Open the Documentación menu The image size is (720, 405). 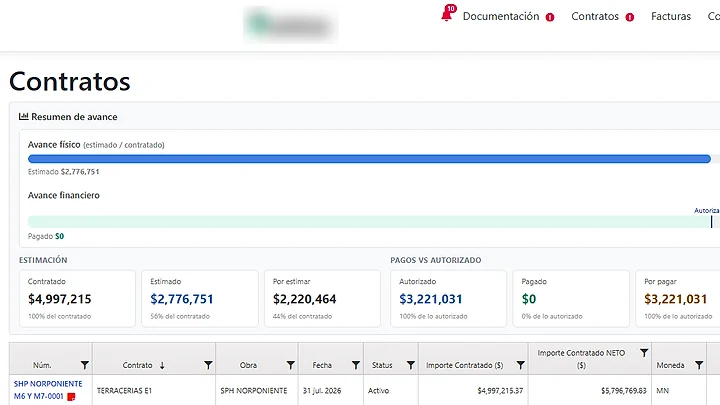click(501, 17)
